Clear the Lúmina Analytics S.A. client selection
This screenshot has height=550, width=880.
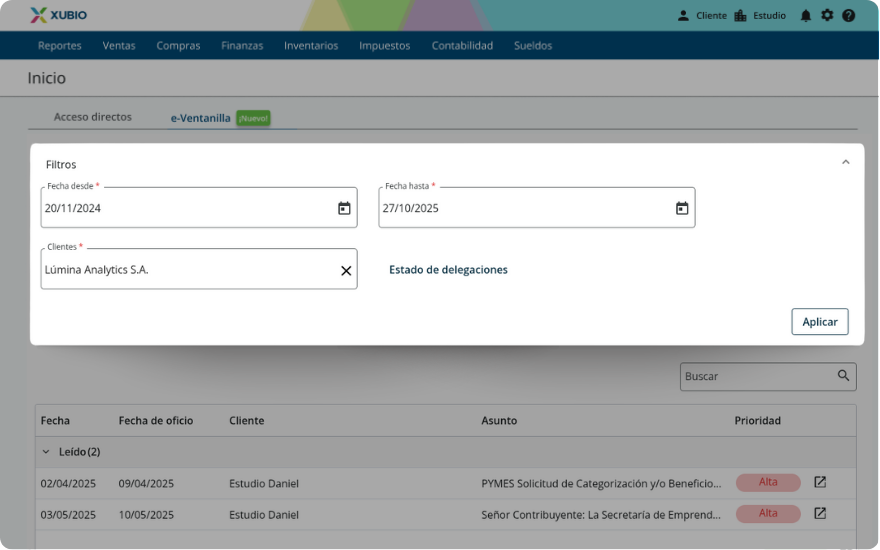coord(346,270)
